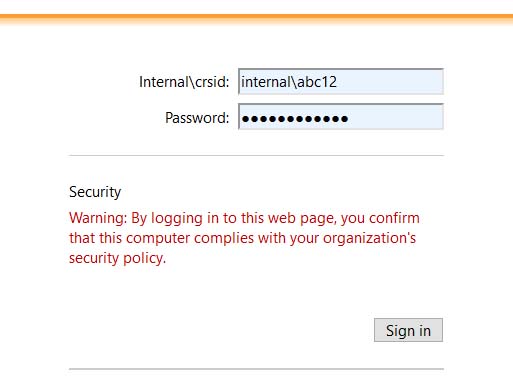The width and height of the screenshot is (513, 386).
Task: Click the word Warning: in red text
Action: click(x=98, y=218)
